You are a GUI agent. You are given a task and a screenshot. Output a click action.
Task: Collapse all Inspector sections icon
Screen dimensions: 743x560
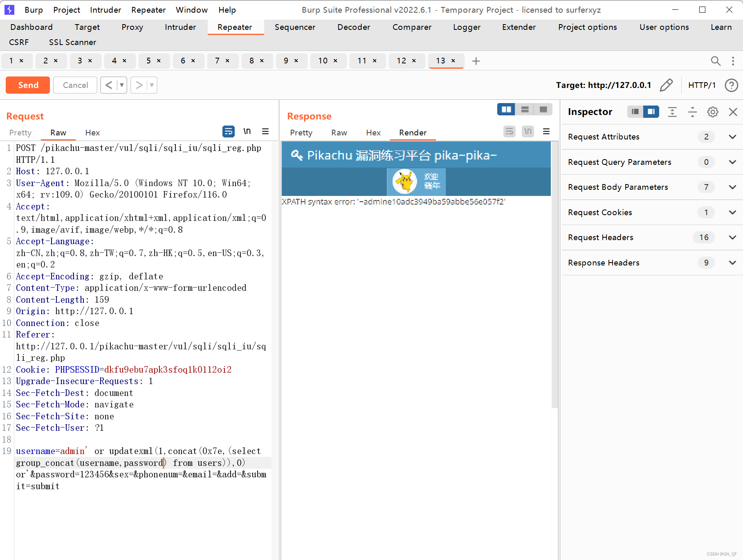tap(692, 112)
